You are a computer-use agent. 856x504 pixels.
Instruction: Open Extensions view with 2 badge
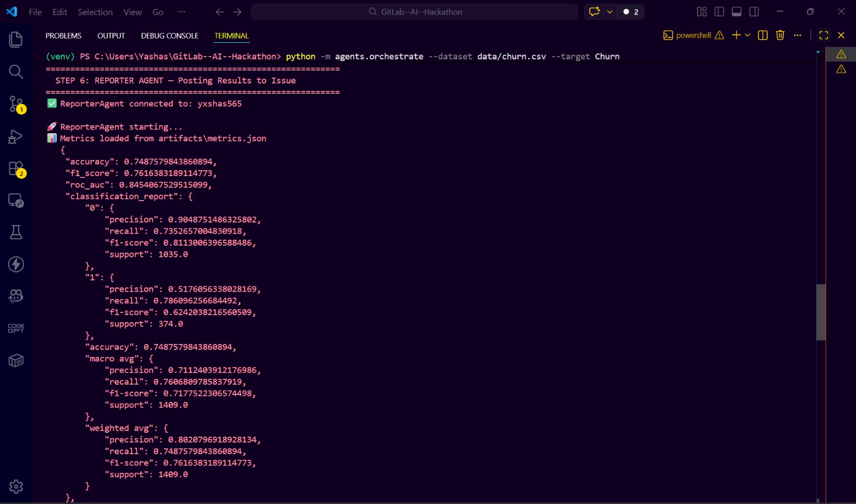tap(16, 169)
